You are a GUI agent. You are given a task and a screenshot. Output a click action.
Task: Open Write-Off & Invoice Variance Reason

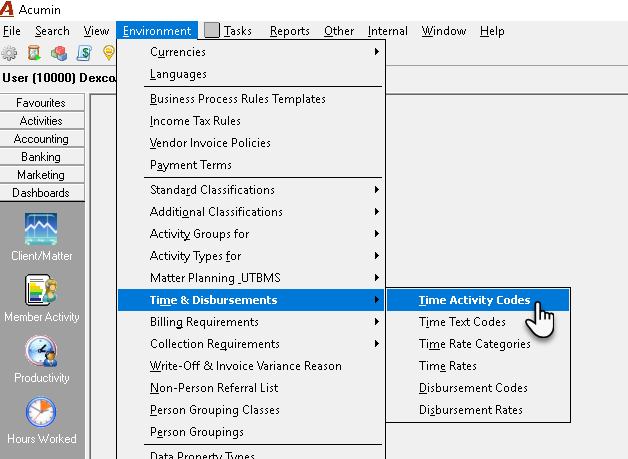pos(251,366)
